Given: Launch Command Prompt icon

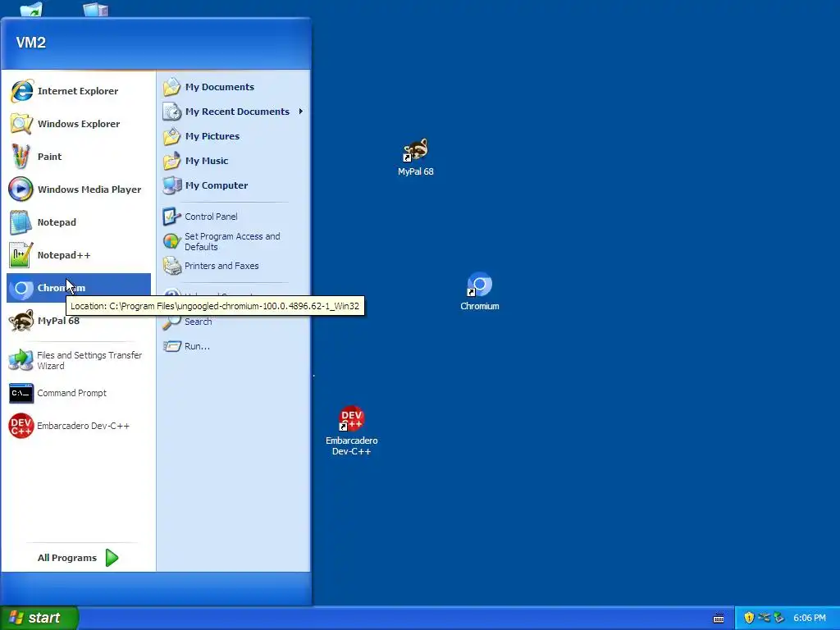Looking at the screenshot, I should tap(21, 393).
